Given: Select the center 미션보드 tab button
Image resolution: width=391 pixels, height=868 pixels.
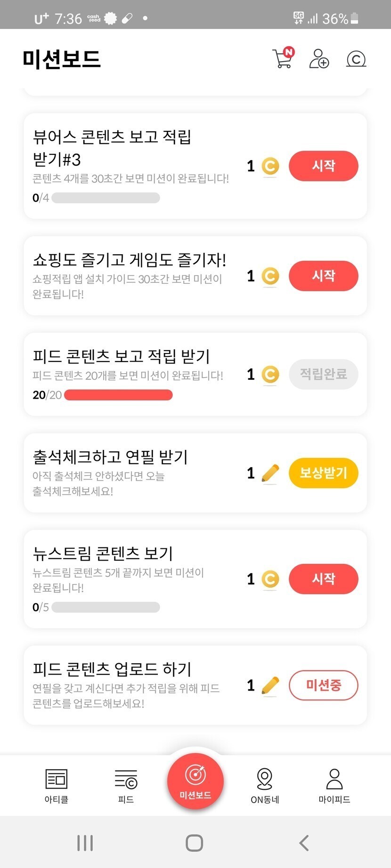Looking at the screenshot, I should (195, 781).
